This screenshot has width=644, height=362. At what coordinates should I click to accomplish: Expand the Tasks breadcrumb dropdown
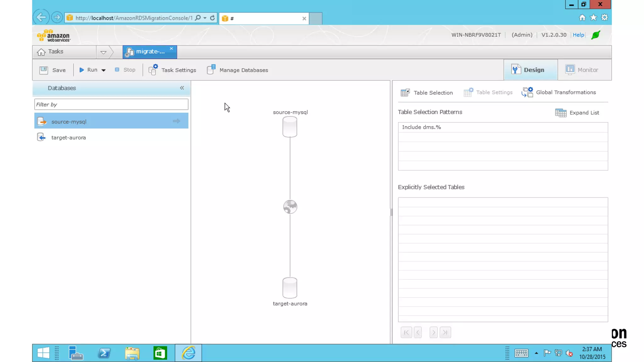tap(103, 52)
